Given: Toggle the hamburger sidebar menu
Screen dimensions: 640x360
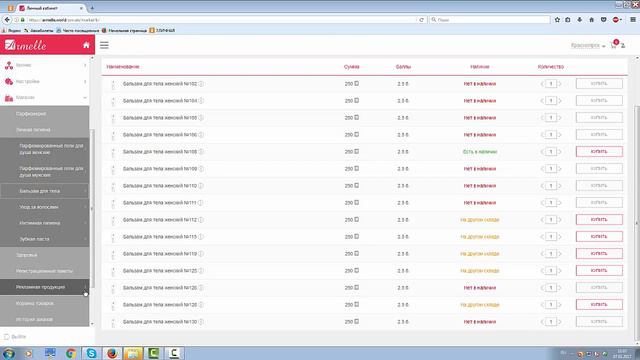Looking at the screenshot, I should click(104, 45).
